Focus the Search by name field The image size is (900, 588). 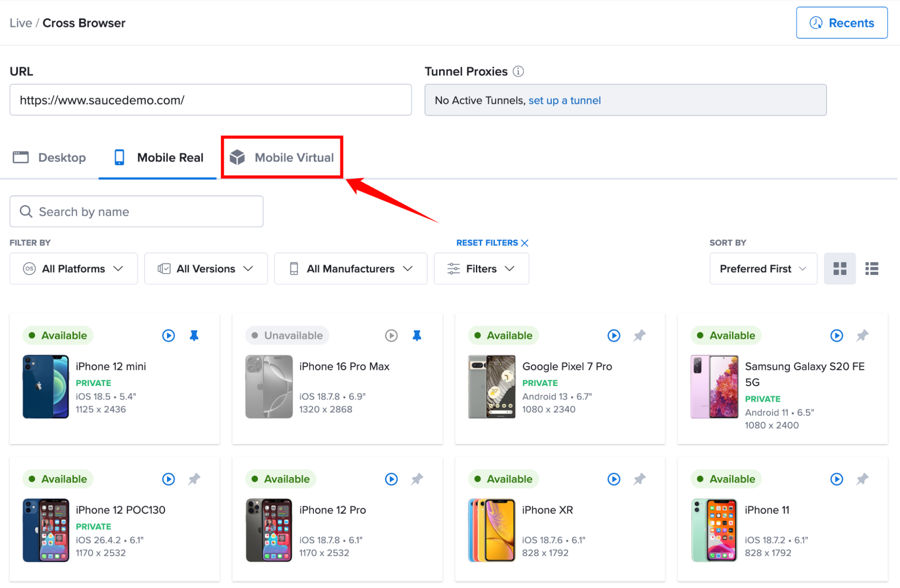tap(136, 211)
